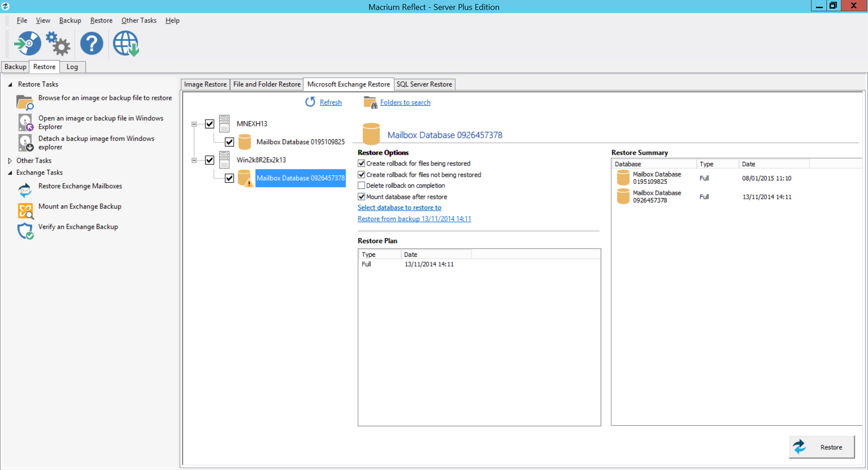This screenshot has height=470, width=868.
Task: Select the Full 13/11/2014 14:11 restore plan row
Action: pos(479,264)
